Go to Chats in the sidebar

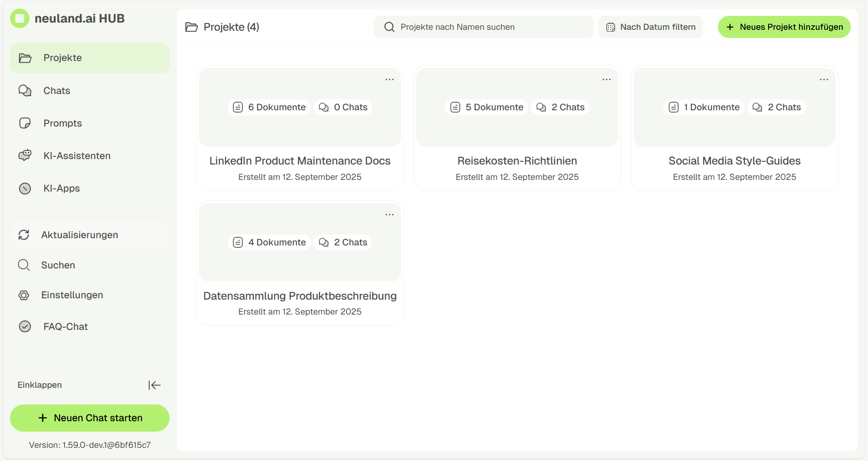coord(57,91)
